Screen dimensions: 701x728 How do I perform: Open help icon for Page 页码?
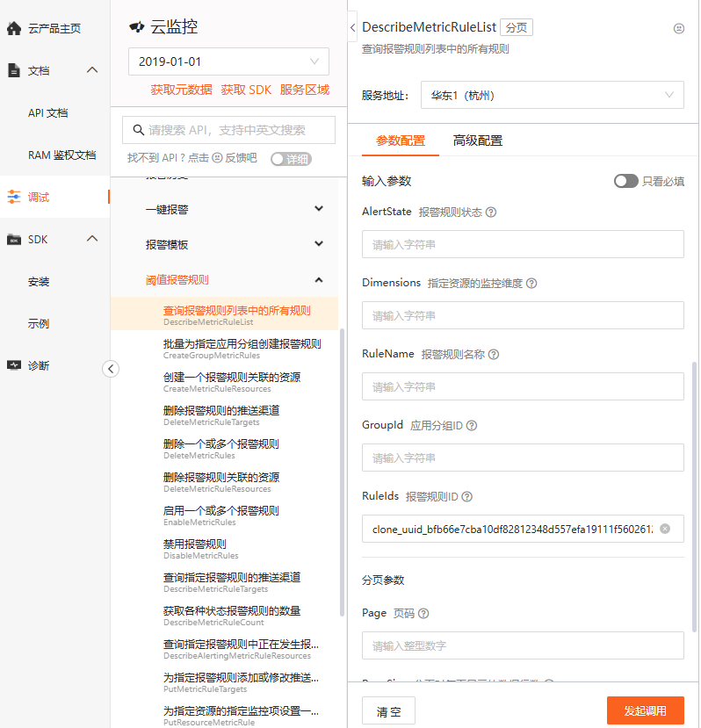[423, 613]
